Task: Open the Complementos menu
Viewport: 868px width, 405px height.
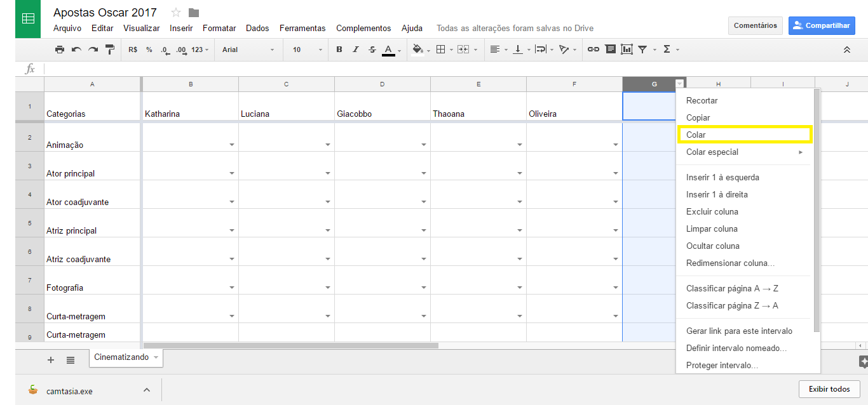Action: click(x=363, y=28)
